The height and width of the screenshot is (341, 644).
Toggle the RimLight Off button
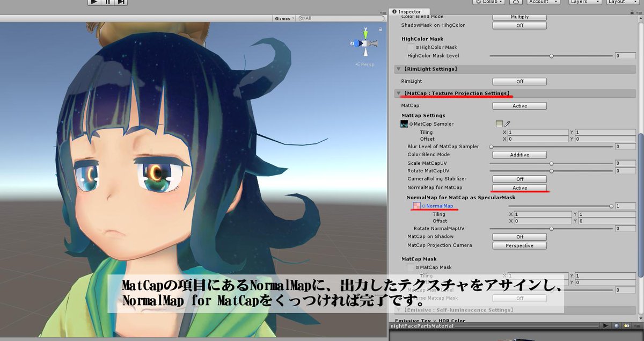pyautogui.click(x=519, y=82)
